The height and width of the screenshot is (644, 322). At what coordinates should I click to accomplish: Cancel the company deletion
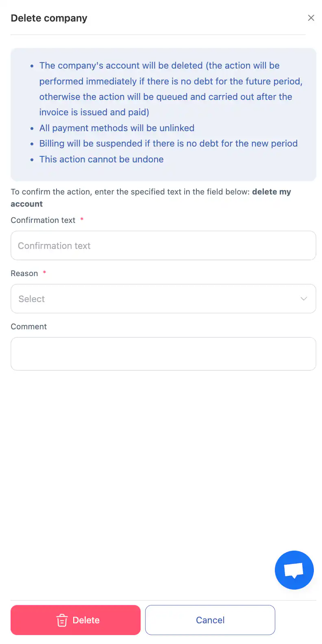click(x=210, y=620)
